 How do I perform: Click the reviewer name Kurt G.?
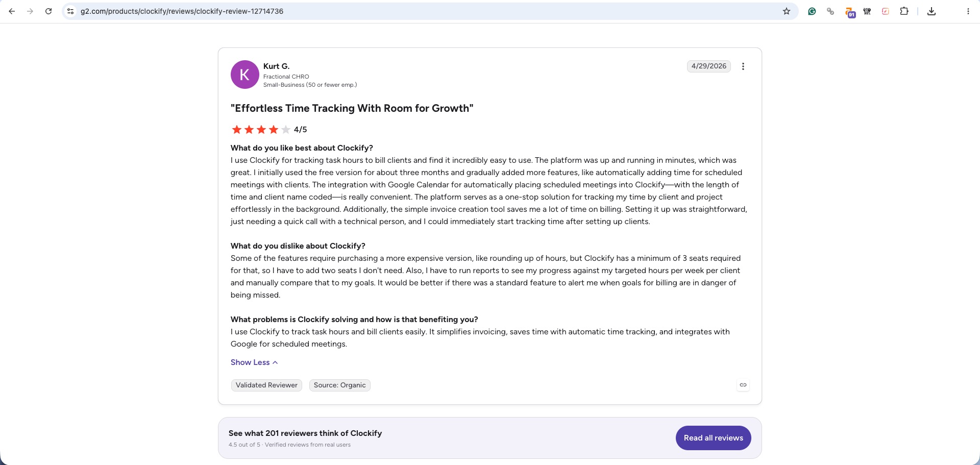click(276, 66)
